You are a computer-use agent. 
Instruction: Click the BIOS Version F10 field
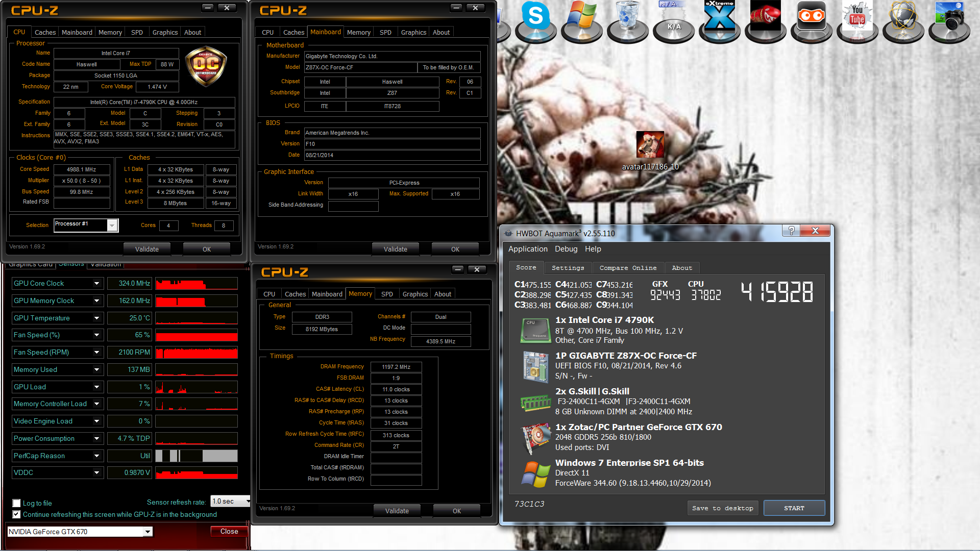click(392, 144)
